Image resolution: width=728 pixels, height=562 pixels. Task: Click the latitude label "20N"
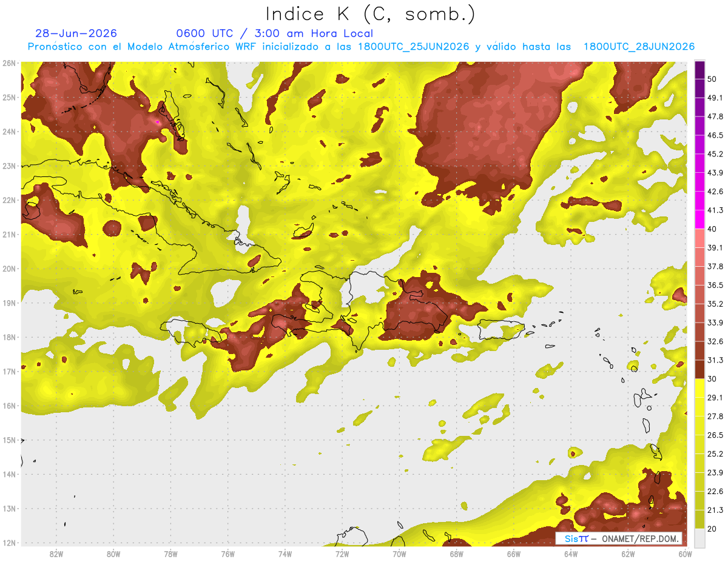pos(8,269)
